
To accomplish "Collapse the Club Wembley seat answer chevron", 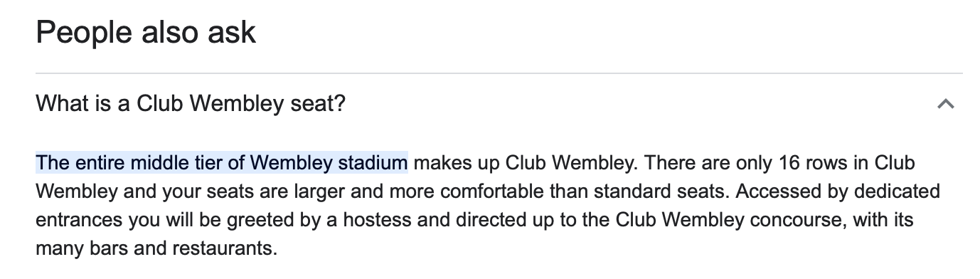I will tap(945, 104).
